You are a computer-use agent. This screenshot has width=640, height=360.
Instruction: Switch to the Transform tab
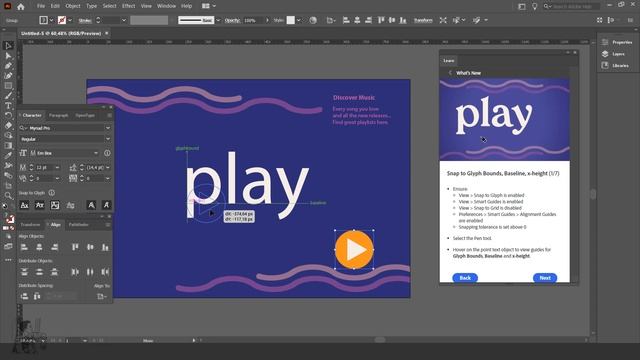(x=30, y=224)
